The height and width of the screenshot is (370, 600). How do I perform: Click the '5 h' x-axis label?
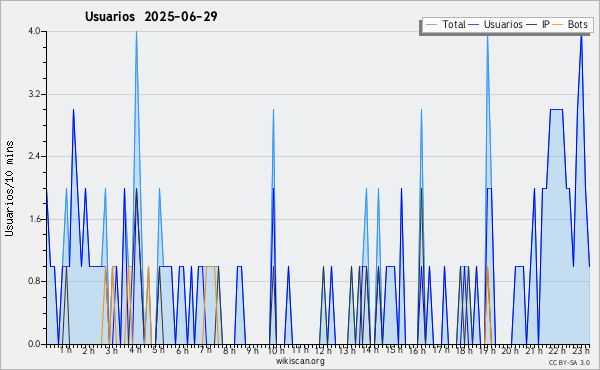click(158, 350)
